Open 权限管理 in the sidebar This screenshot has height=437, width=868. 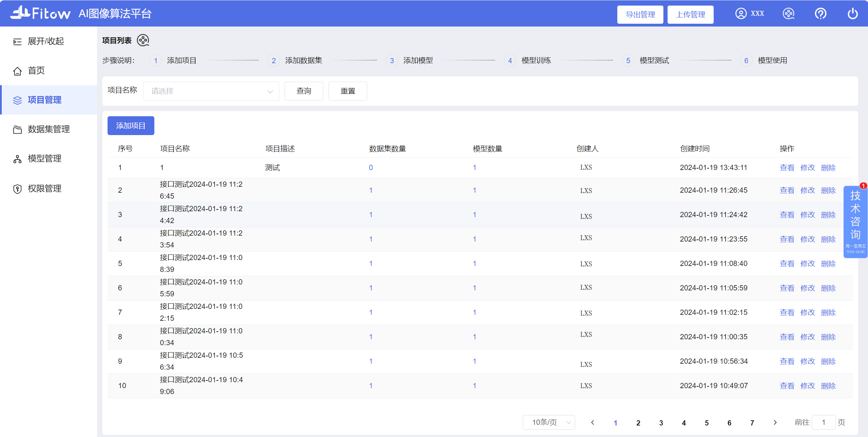[x=49, y=188]
